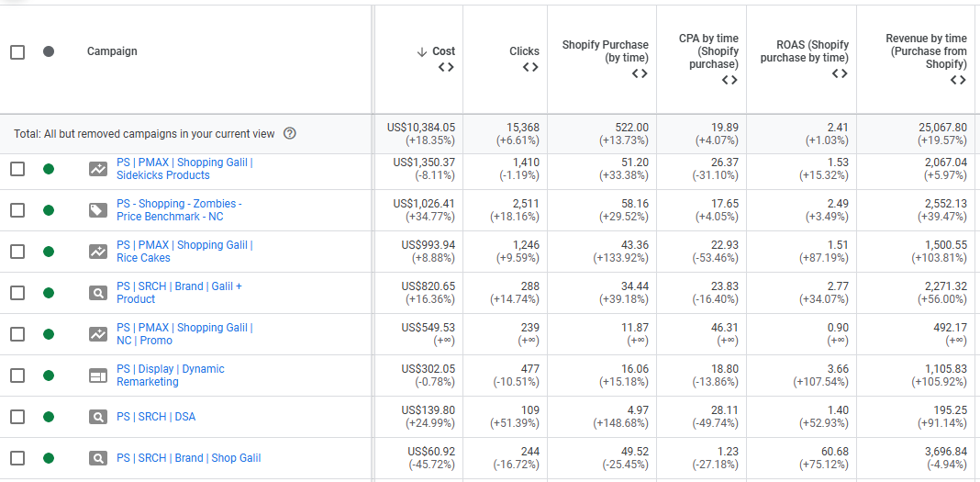This screenshot has height=482, width=980.
Task: Click the Display campaign icon for Dynamic Remarketing
Action: click(x=98, y=376)
